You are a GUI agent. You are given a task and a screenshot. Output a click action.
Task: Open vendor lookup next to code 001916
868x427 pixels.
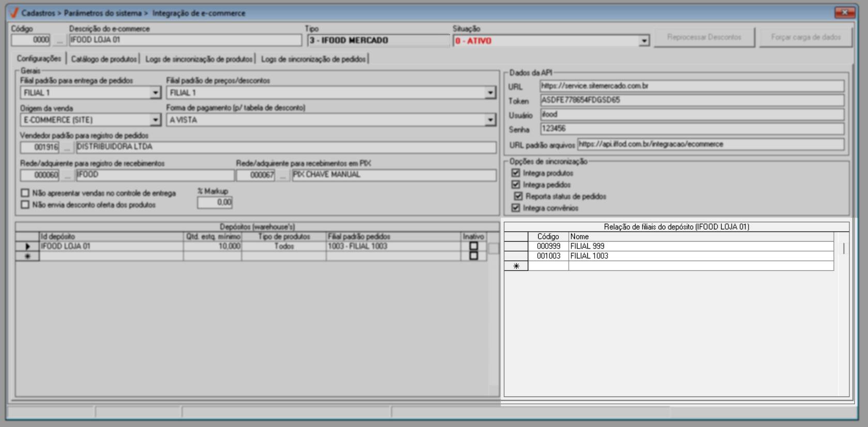coord(67,148)
